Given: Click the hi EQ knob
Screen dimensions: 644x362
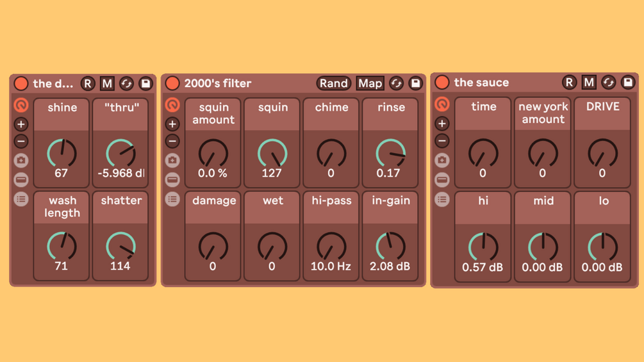Looking at the screenshot, I should coord(483,247).
